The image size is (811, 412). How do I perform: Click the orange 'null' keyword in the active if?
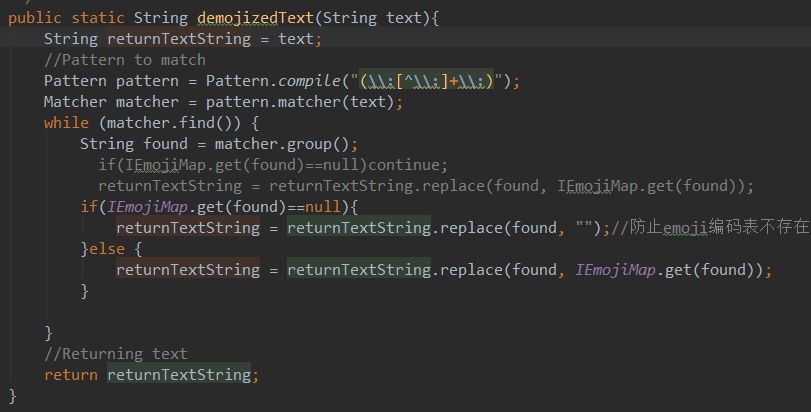pyautogui.click(x=323, y=207)
